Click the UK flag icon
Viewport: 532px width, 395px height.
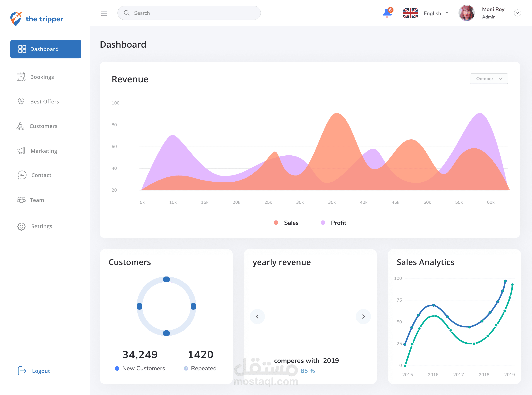pos(410,13)
